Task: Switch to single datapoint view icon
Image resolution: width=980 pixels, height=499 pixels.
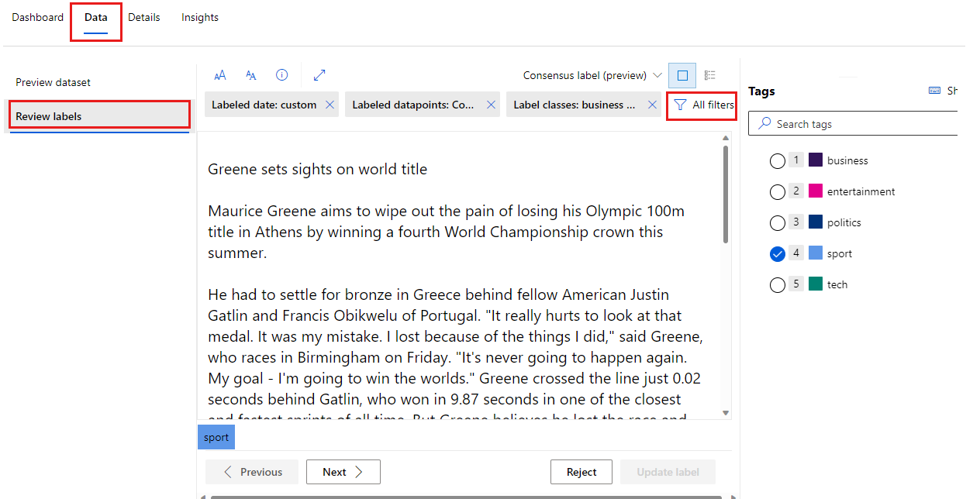Action: tap(682, 75)
